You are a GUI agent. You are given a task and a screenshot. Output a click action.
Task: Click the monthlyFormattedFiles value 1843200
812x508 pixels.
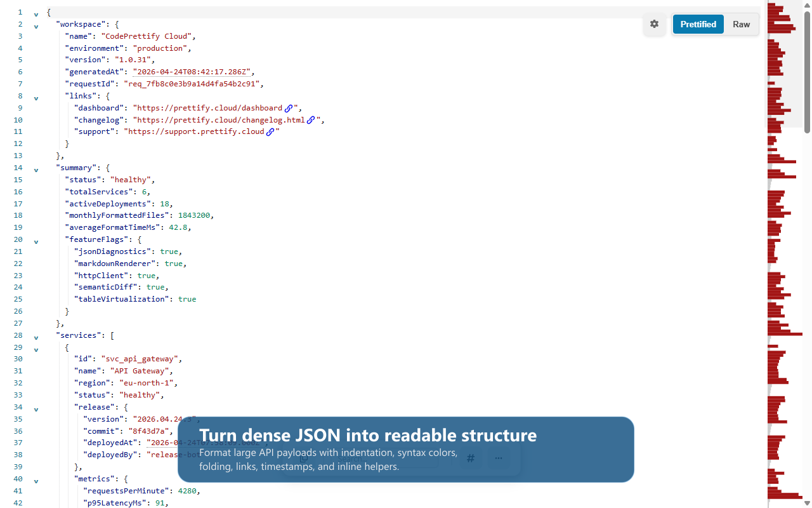pos(193,215)
